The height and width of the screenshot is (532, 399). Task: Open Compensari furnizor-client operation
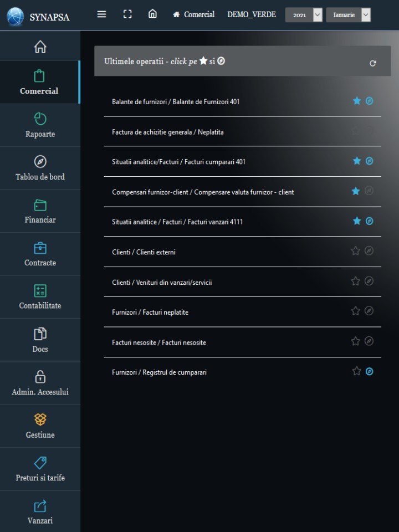pyautogui.click(x=203, y=192)
